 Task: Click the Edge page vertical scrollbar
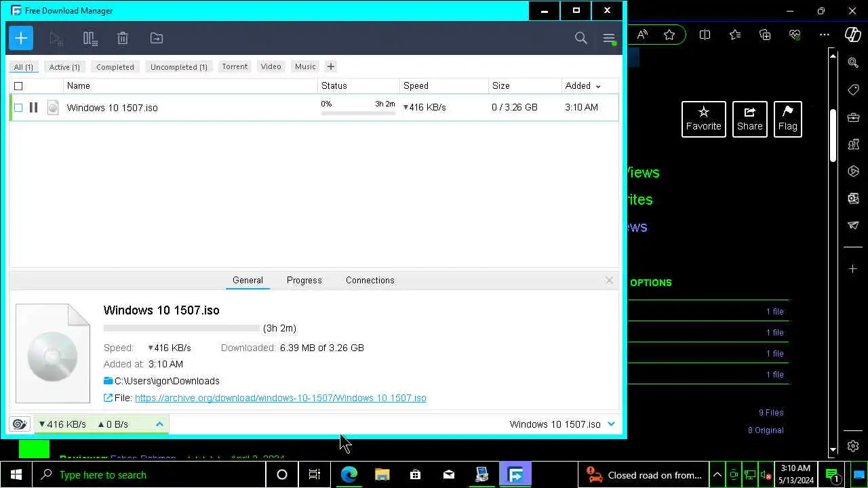[833, 136]
